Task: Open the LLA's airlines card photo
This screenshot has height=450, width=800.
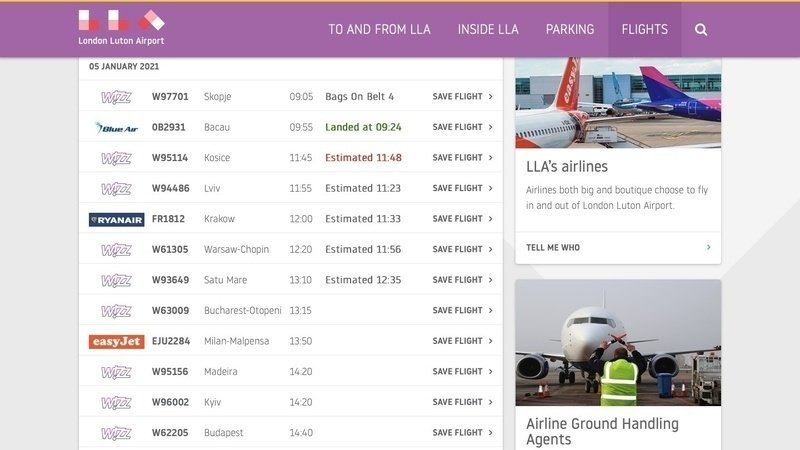Action: coord(618,103)
